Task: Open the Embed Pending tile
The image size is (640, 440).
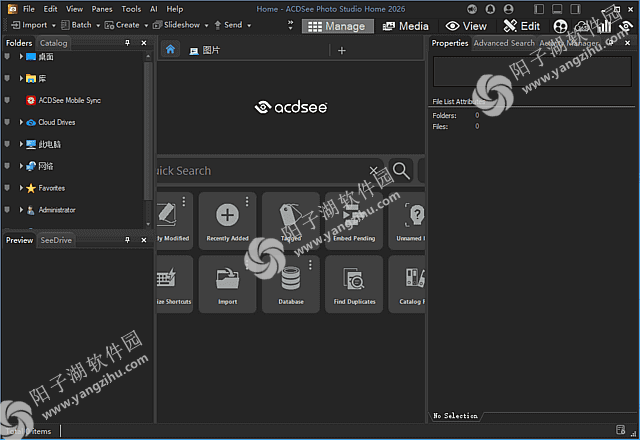Action: (x=354, y=220)
